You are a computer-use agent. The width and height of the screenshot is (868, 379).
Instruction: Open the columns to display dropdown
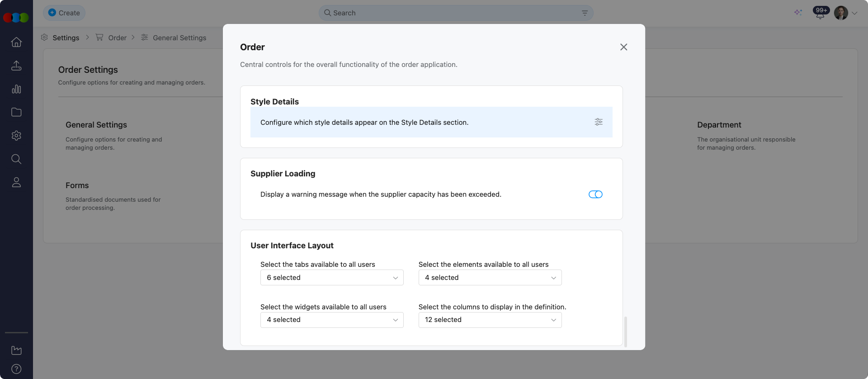490,320
